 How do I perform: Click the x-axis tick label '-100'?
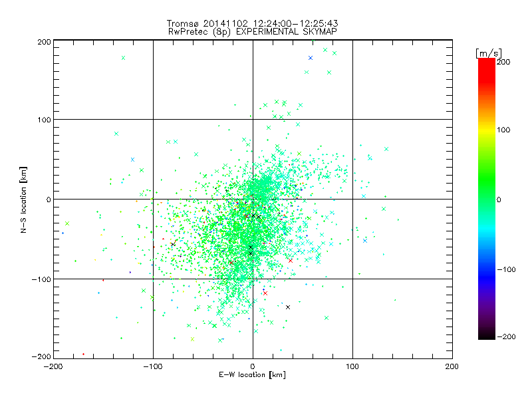(x=153, y=366)
